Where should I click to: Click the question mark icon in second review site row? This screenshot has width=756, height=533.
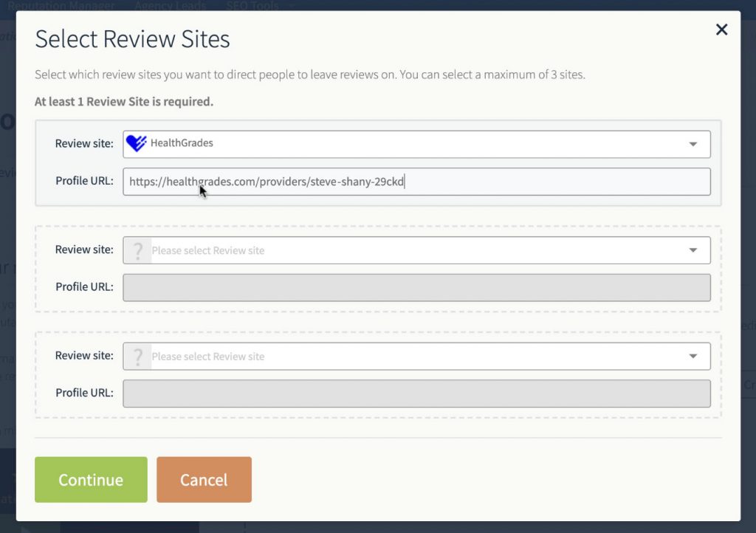[137, 251]
